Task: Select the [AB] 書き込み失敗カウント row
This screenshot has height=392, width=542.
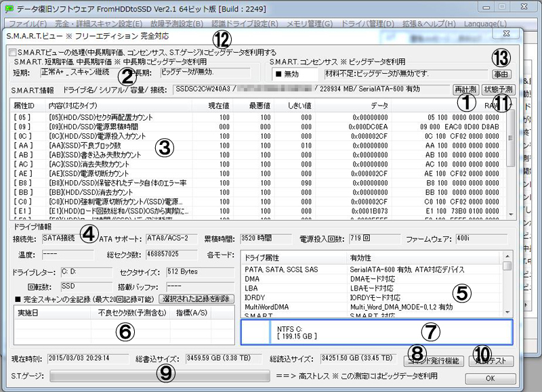Action: tap(258, 155)
